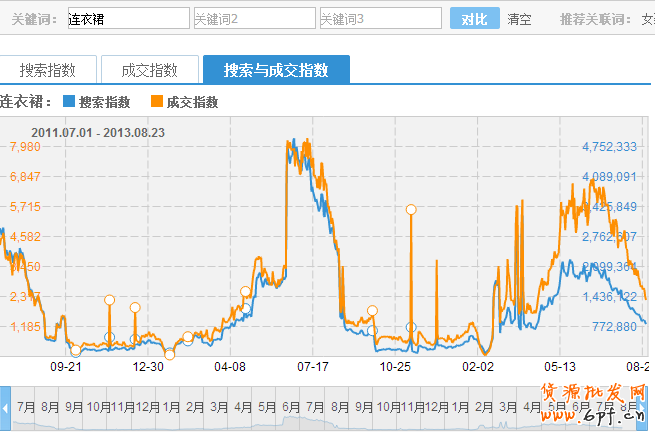Click the left arrow of the timeline scrollbar

[x=5, y=409]
